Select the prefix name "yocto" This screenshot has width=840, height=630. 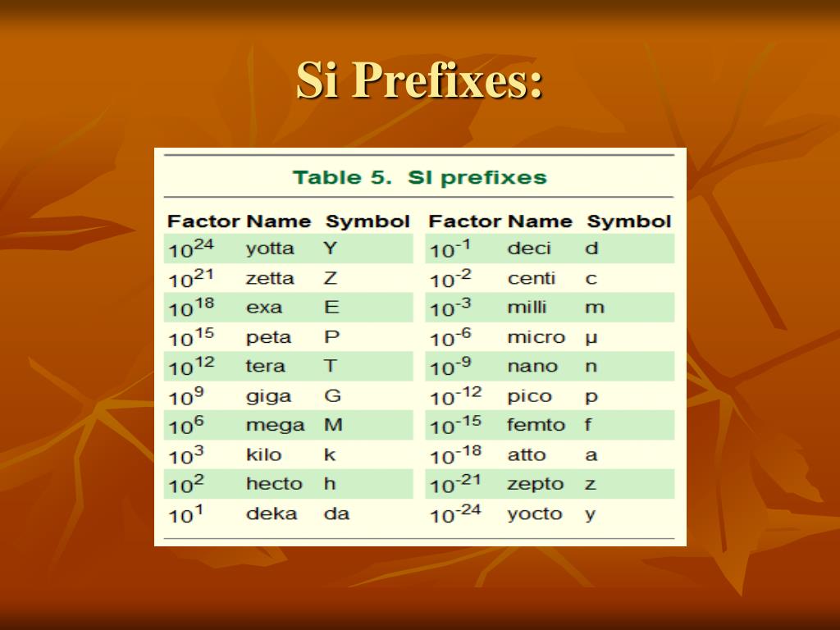point(535,514)
